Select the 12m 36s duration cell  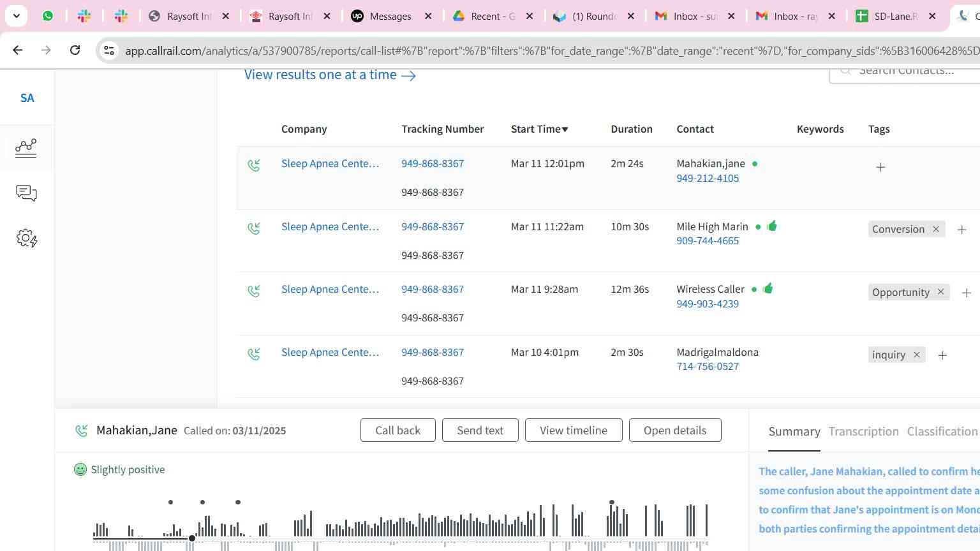coord(630,289)
